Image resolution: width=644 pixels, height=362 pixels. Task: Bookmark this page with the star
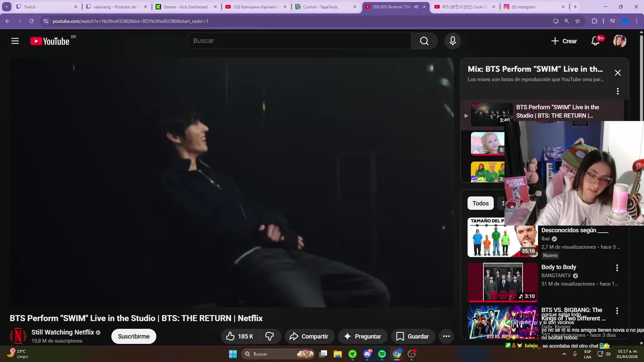(x=578, y=21)
